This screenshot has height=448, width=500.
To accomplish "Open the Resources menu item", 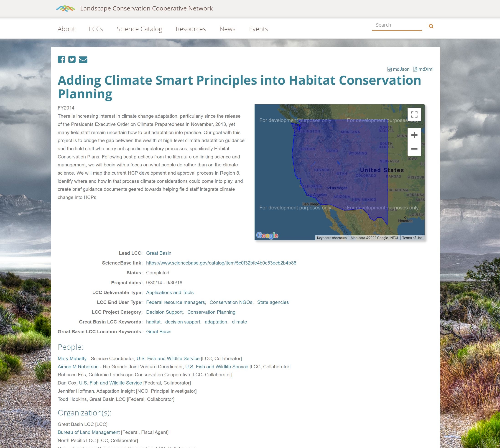I will pyautogui.click(x=191, y=29).
